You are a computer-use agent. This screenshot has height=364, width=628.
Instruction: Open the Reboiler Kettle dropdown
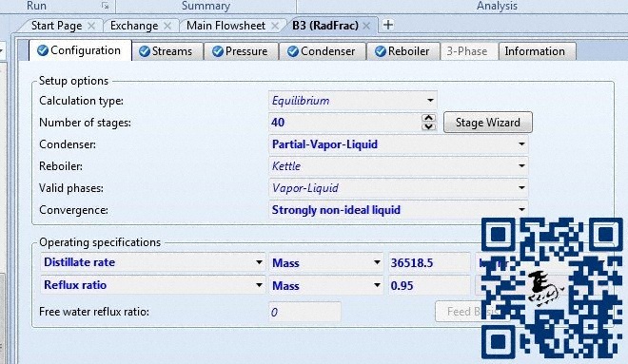point(521,166)
